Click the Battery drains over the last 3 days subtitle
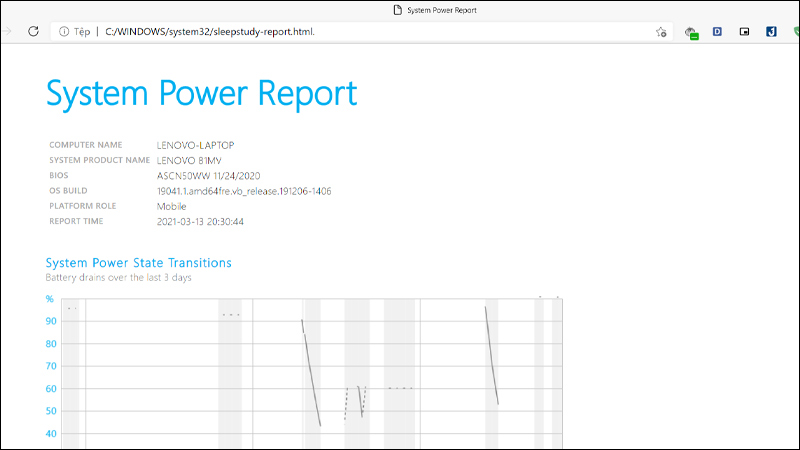 118,278
